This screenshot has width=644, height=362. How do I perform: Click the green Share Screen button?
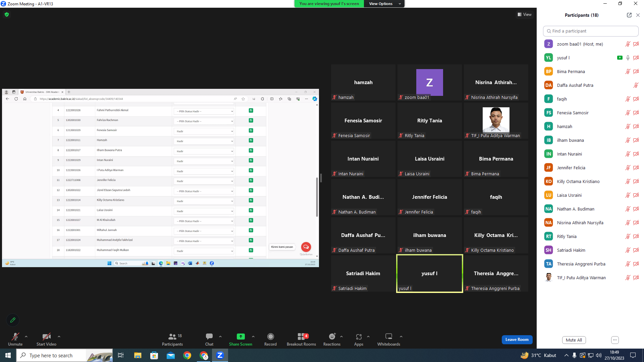tap(240, 339)
